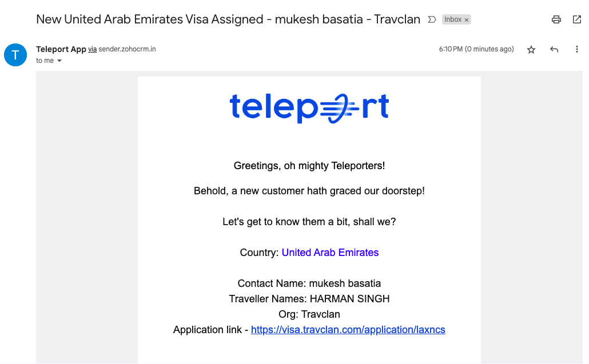
Task: Toggle the importance marker beside the subject
Action: [x=432, y=19]
